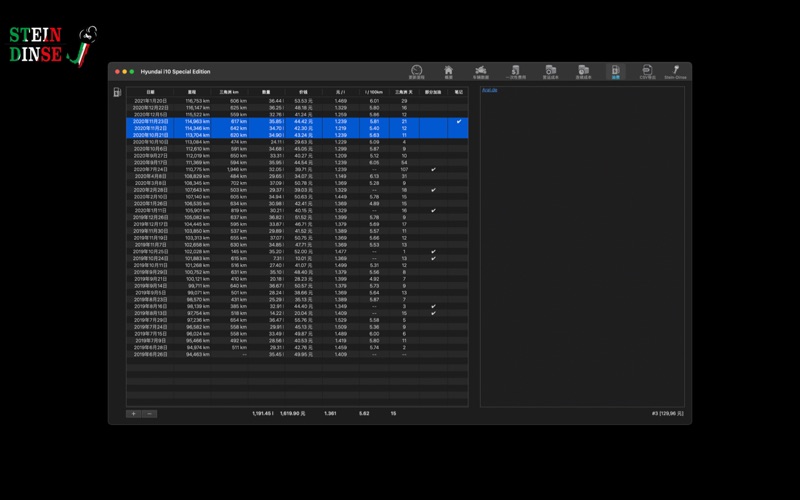Toggle partial-fill checkmark in 2019年8月13日 row
The image size is (800, 500).
point(433,313)
